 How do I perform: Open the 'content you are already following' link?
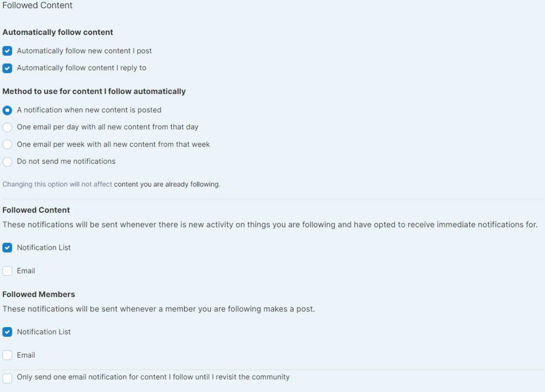click(166, 185)
